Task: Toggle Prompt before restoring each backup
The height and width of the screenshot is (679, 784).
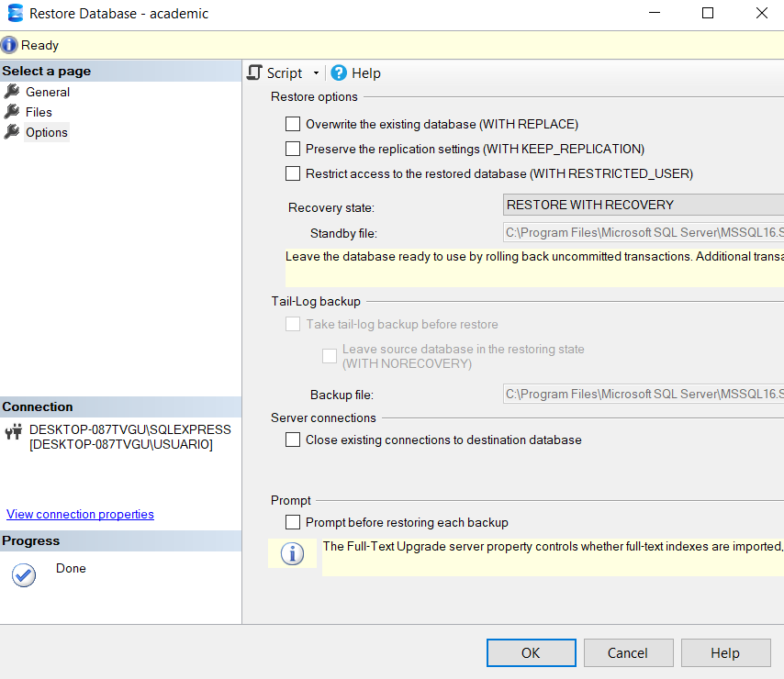Action: click(293, 522)
